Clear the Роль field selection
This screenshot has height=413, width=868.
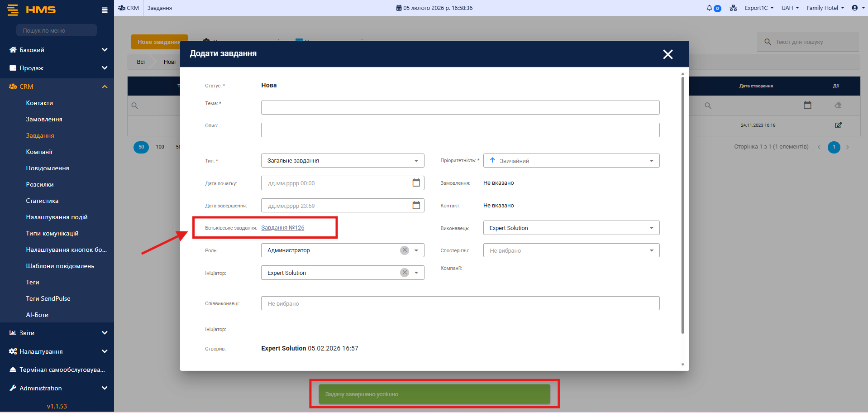point(405,250)
